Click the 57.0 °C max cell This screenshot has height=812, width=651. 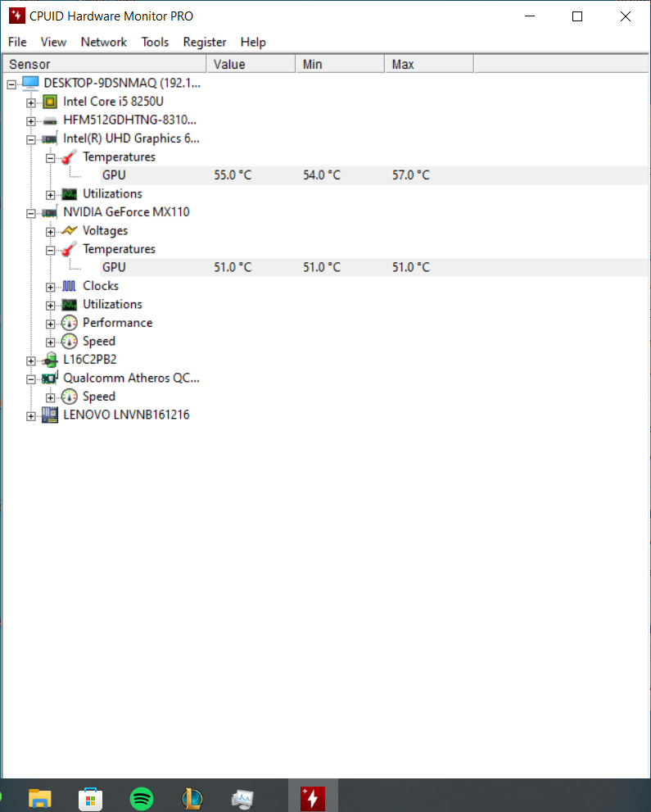coord(411,175)
